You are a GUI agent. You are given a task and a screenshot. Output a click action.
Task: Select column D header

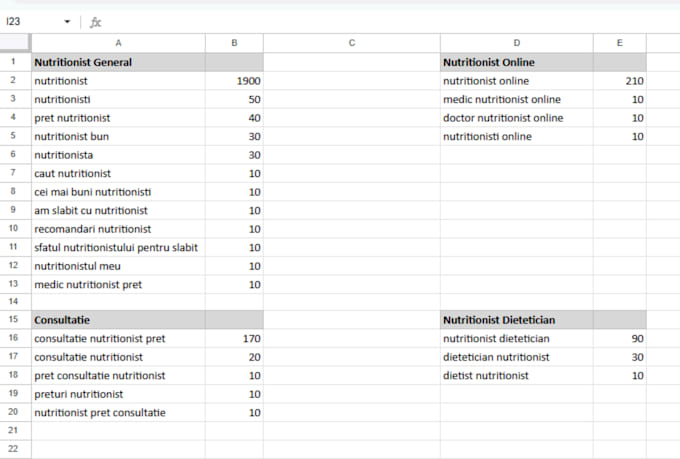coord(517,43)
